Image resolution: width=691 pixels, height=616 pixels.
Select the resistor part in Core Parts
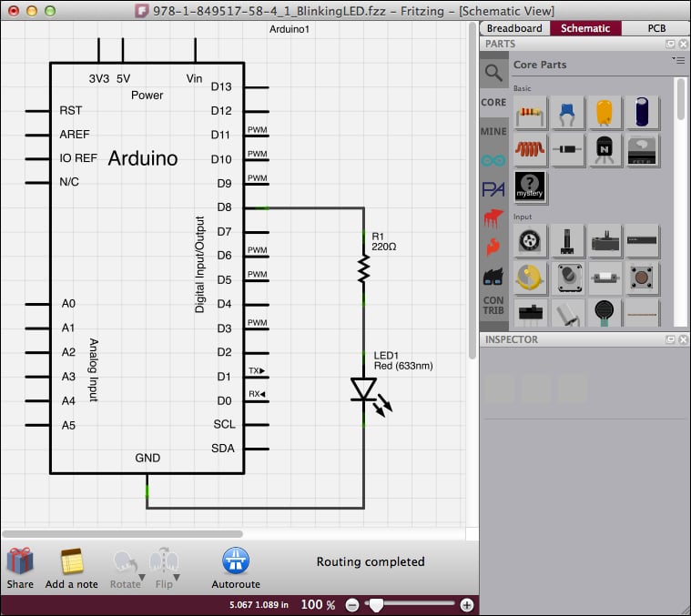[531, 114]
